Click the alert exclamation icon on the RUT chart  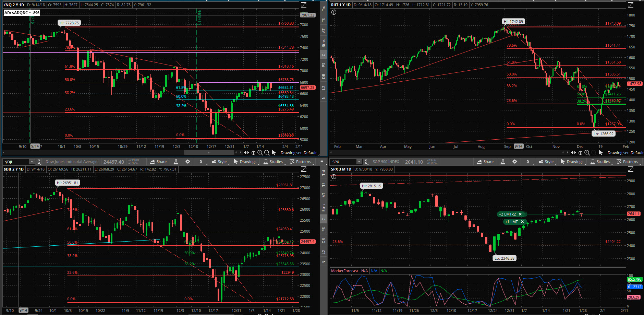tap(334, 12)
